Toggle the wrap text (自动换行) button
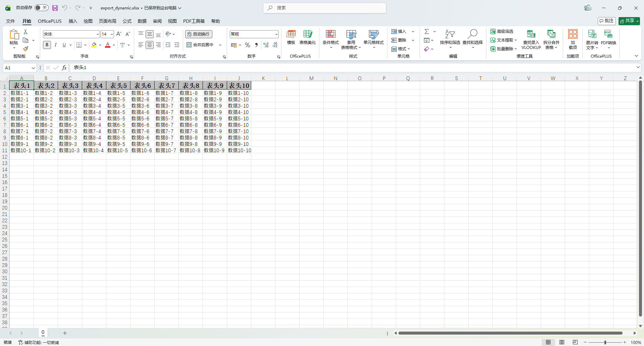644x346 pixels. (199, 34)
